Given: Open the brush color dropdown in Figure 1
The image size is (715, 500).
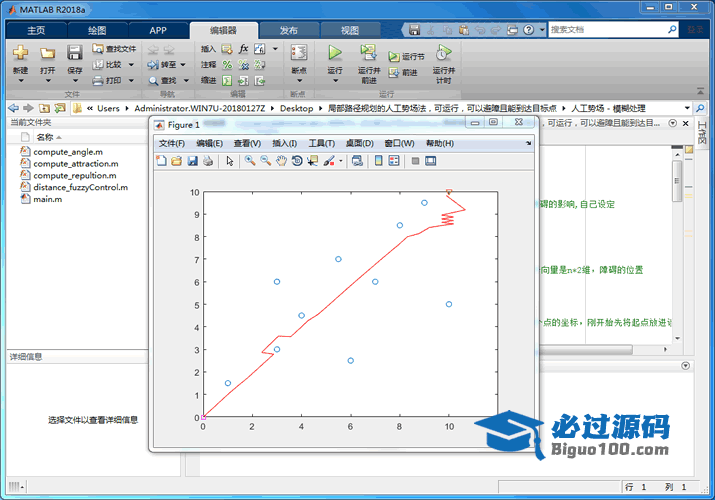Looking at the screenshot, I should pos(340,161).
